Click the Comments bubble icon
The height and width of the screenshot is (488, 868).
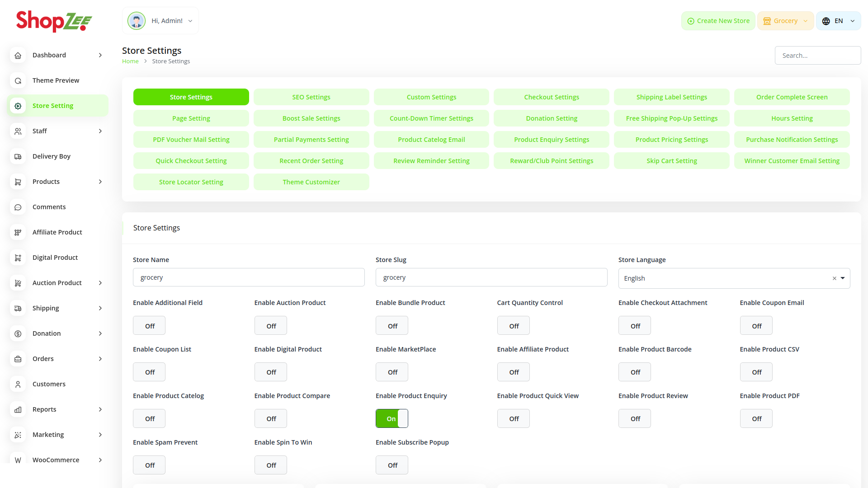[x=18, y=207]
